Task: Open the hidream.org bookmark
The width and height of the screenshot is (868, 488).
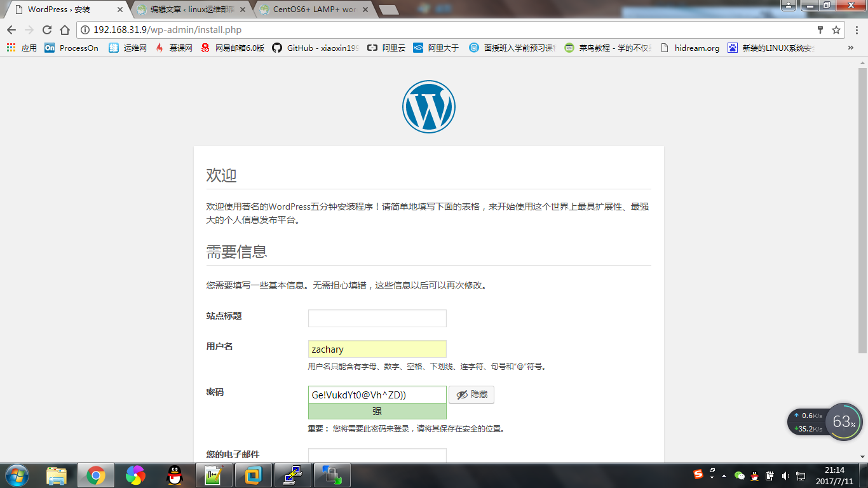Action: pyautogui.click(x=690, y=48)
